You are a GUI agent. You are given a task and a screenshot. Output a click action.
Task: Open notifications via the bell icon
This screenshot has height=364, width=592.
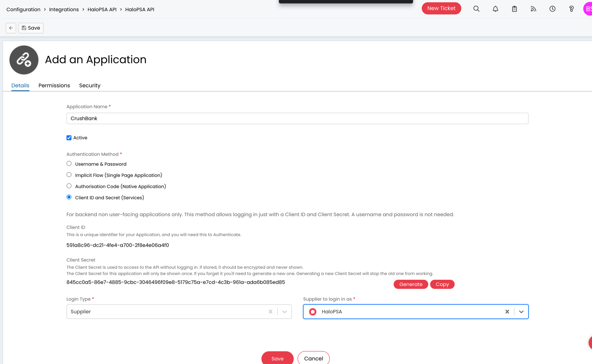pos(496,9)
